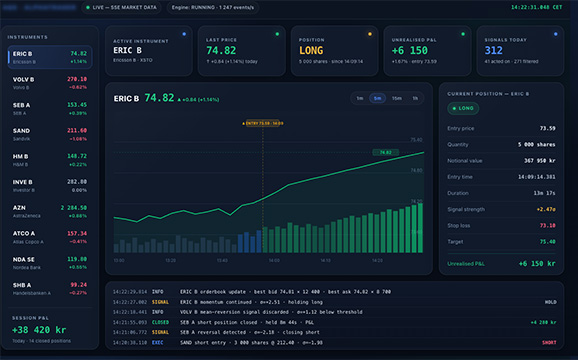Click the Target 75.40 value
This screenshot has width=578, height=360.
pyautogui.click(x=547, y=242)
